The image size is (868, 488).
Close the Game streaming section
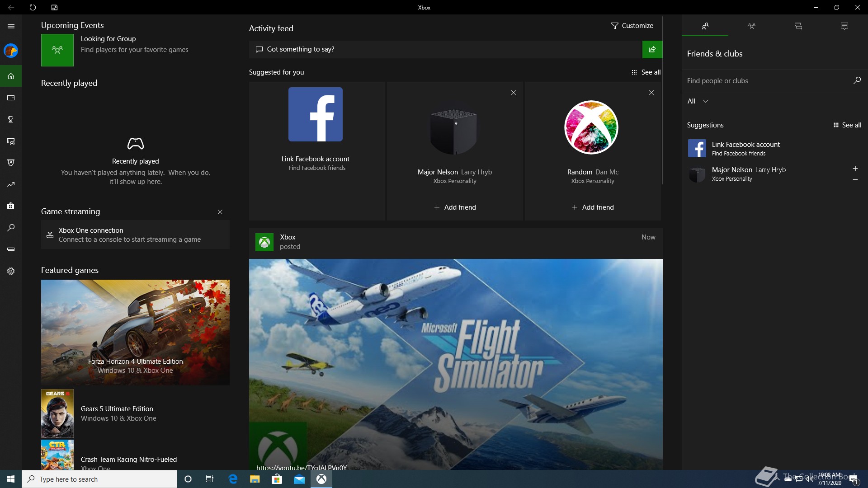220,212
